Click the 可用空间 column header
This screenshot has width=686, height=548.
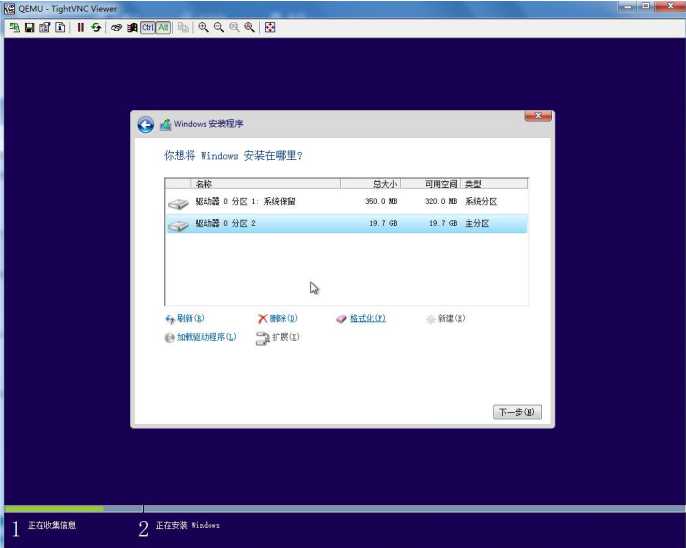tap(430, 184)
